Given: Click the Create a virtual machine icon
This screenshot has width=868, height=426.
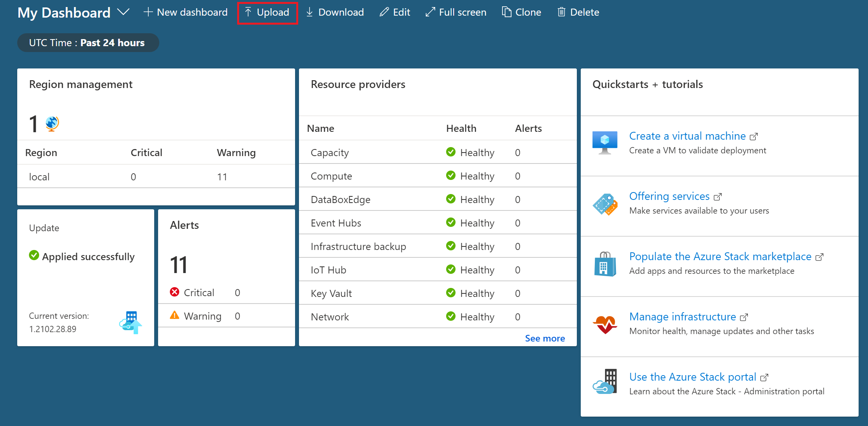Looking at the screenshot, I should [x=605, y=141].
